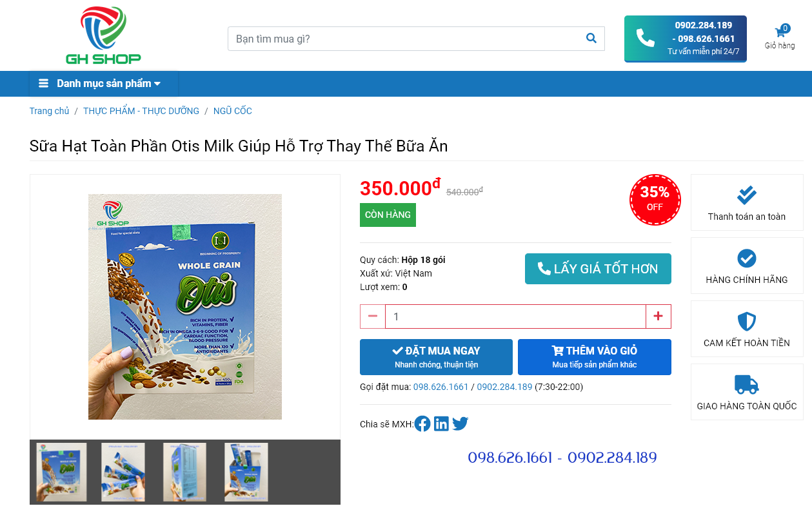Viewport: 812px width, 506px height.
Task: Select the second product thumbnail with sachets
Action: click(x=123, y=472)
